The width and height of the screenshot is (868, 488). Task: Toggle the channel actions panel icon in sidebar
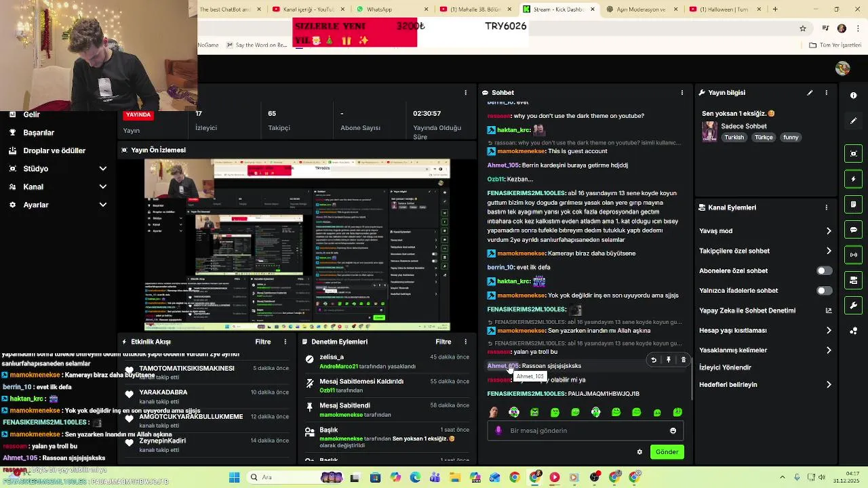853,280
